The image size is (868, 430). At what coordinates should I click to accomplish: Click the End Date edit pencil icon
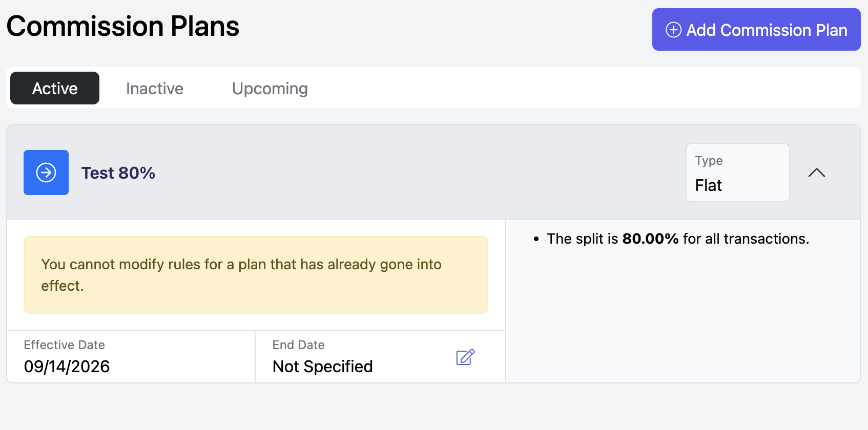pyautogui.click(x=465, y=357)
